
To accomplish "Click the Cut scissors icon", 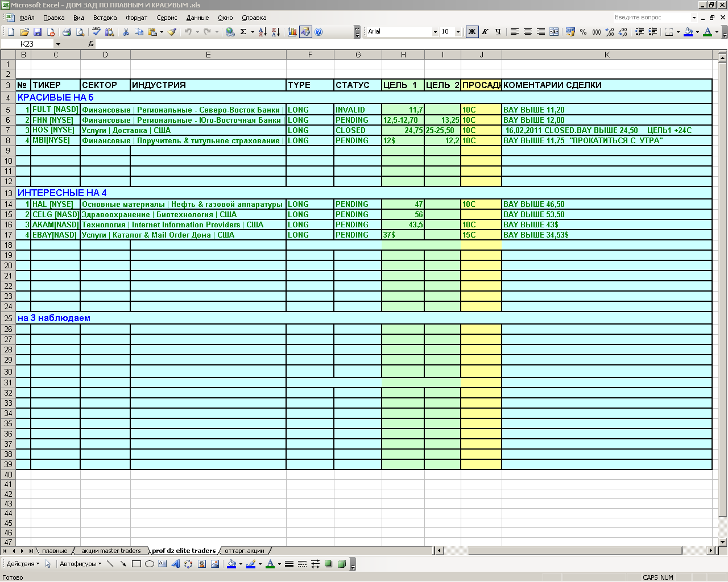I will pos(126,32).
